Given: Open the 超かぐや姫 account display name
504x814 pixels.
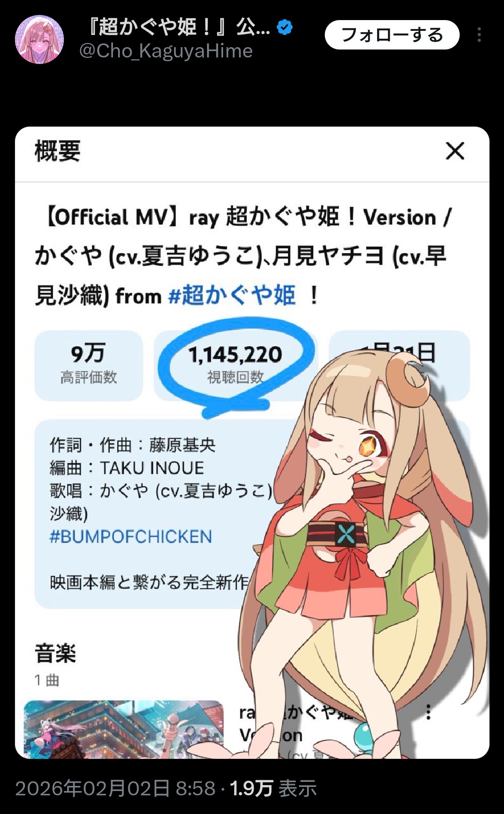Looking at the screenshot, I should tap(178, 27).
